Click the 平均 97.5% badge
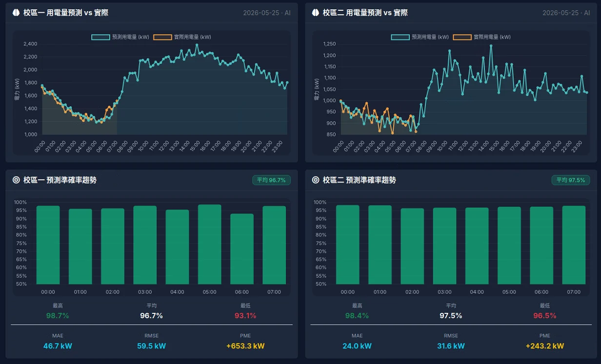The width and height of the screenshot is (601, 364). coord(571,180)
